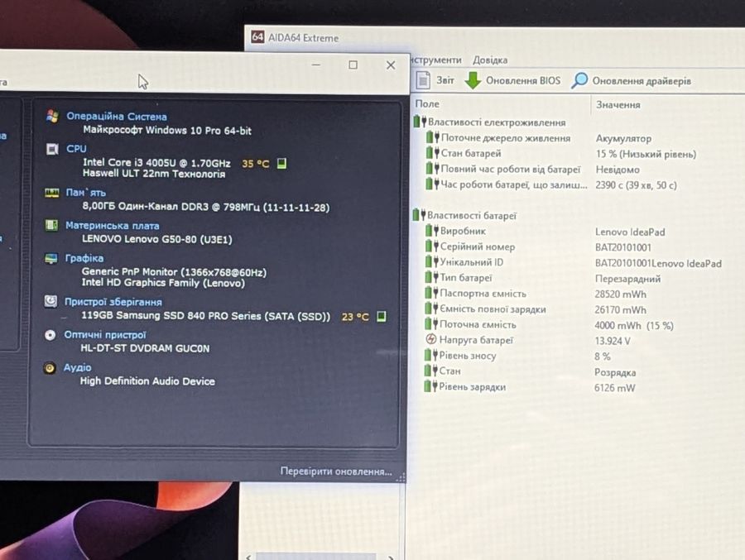Image resolution: width=745 pixels, height=560 pixels.
Task: Click the CPU temperature indicator icon
Action: [281, 164]
